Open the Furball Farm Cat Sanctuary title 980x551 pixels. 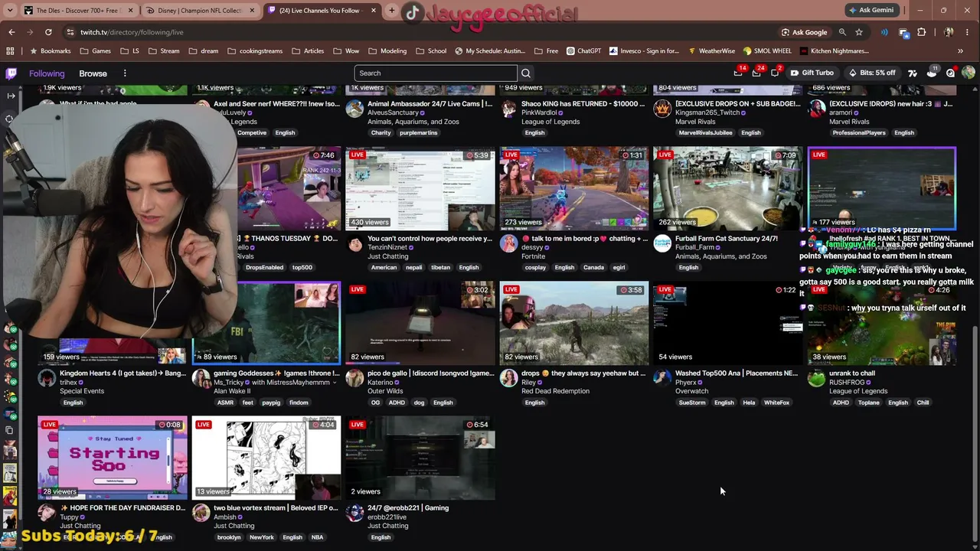pos(726,239)
